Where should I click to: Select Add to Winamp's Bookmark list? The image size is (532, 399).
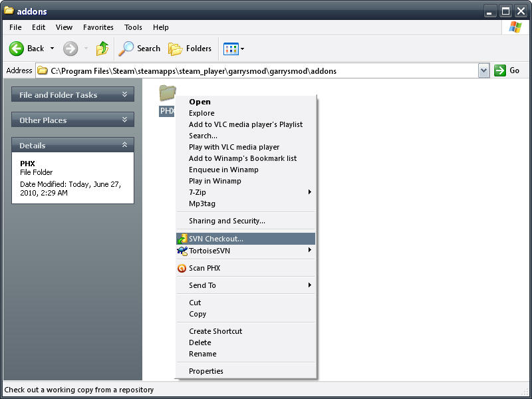tap(245, 158)
